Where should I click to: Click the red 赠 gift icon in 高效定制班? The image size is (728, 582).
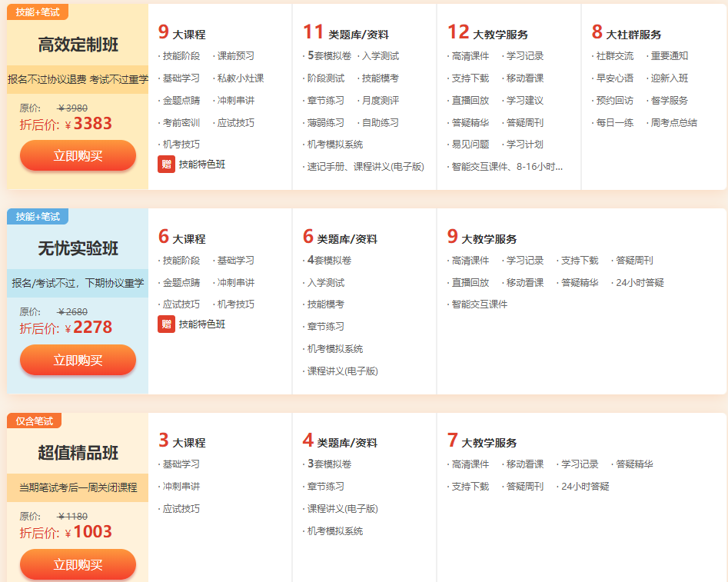pyautogui.click(x=166, y=165)
